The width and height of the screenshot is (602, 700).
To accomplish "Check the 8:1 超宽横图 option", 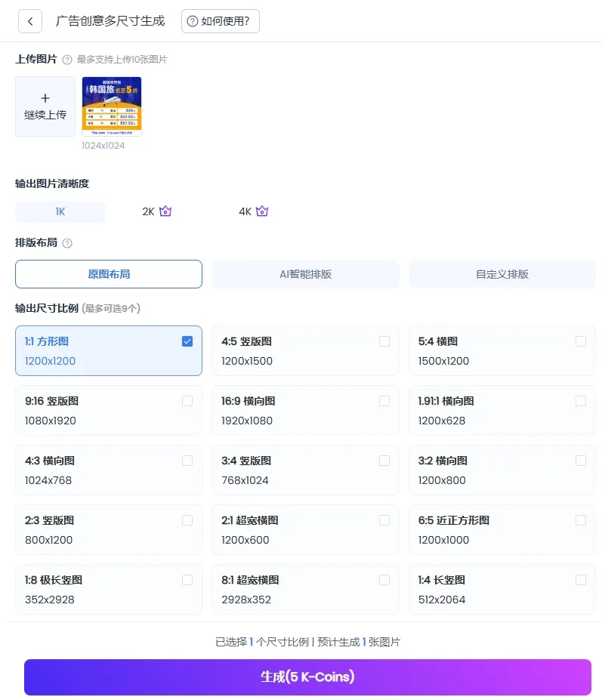I will point(384,580).
